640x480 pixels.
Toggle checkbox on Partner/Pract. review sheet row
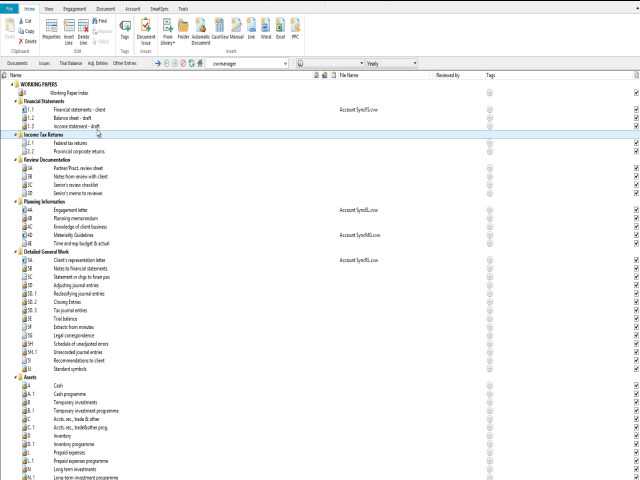pyautogui.click(x=636, y=168)
